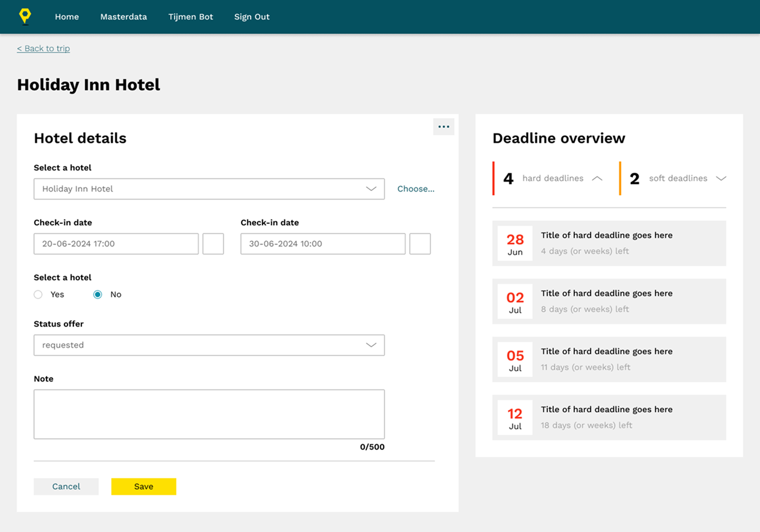Click the Deadline overview heading

559,138
